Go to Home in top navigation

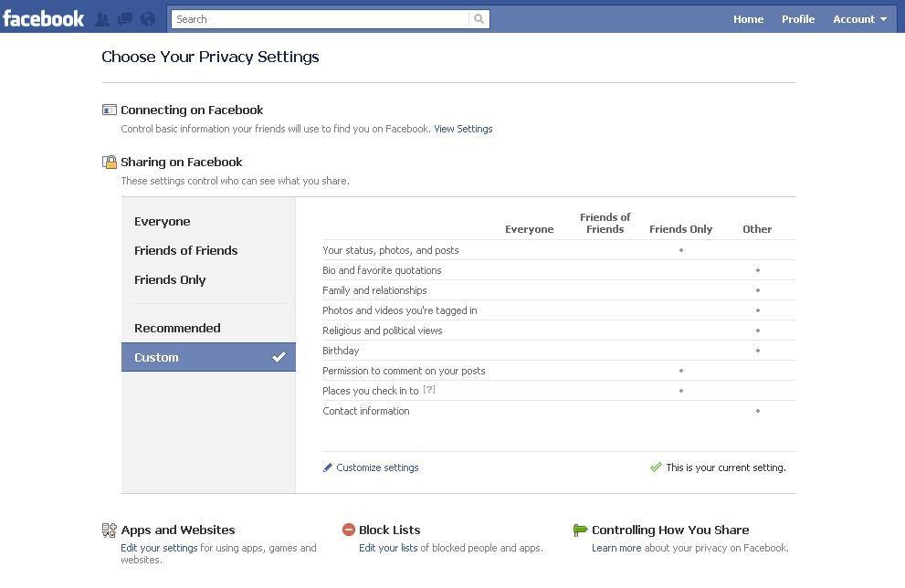point(748,19)
